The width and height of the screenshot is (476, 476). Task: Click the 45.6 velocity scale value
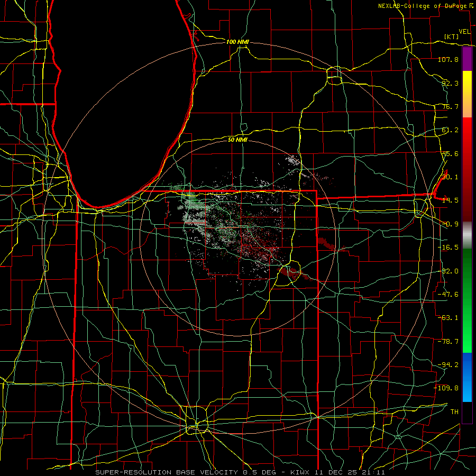click(450, 153)
